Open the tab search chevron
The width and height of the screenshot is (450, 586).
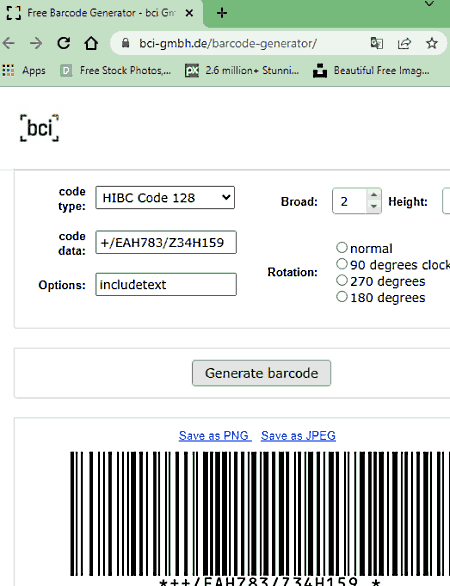[429, 4]
